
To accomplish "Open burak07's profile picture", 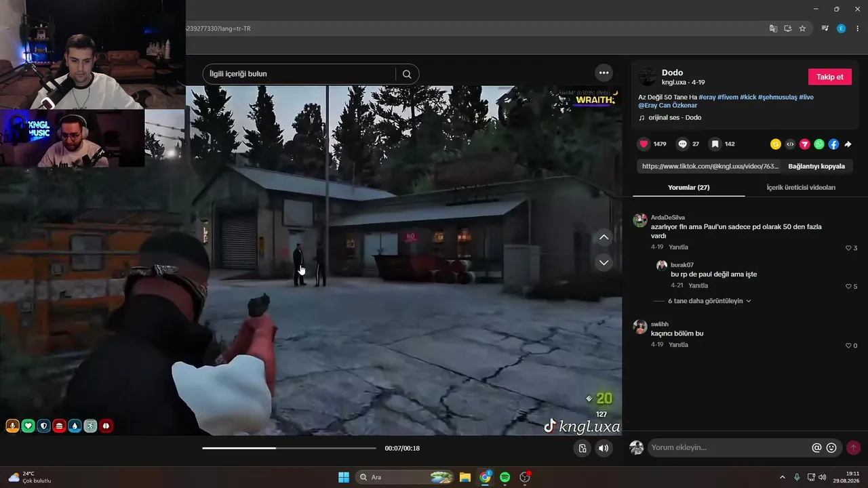I will 662,265.
